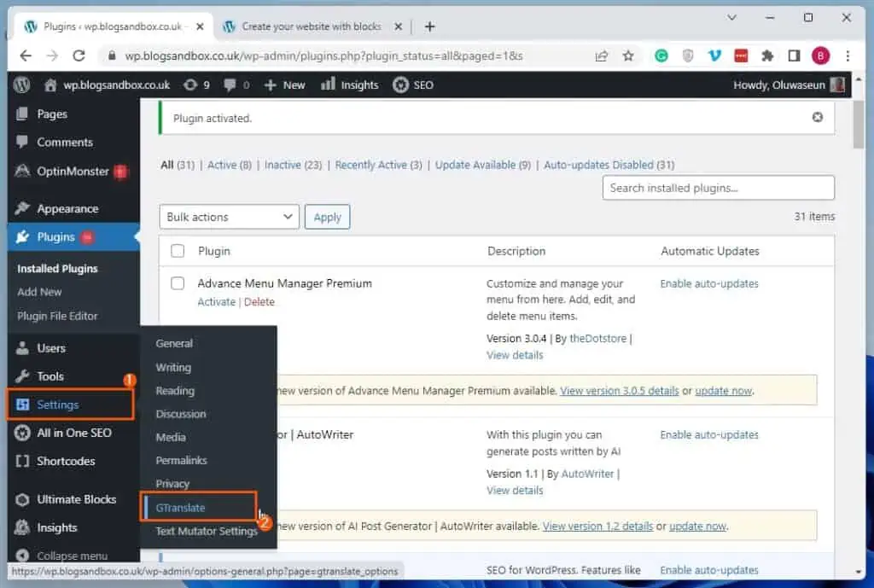The image size is (874, 588).
Task: Filter plugins by Inactive (23)
Action: coord(294,165)
